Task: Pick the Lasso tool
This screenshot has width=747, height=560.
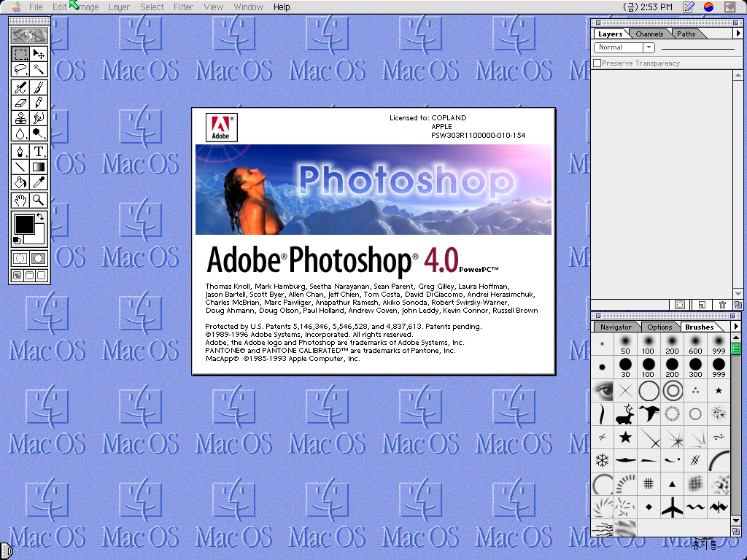Action: coord(20,70)
